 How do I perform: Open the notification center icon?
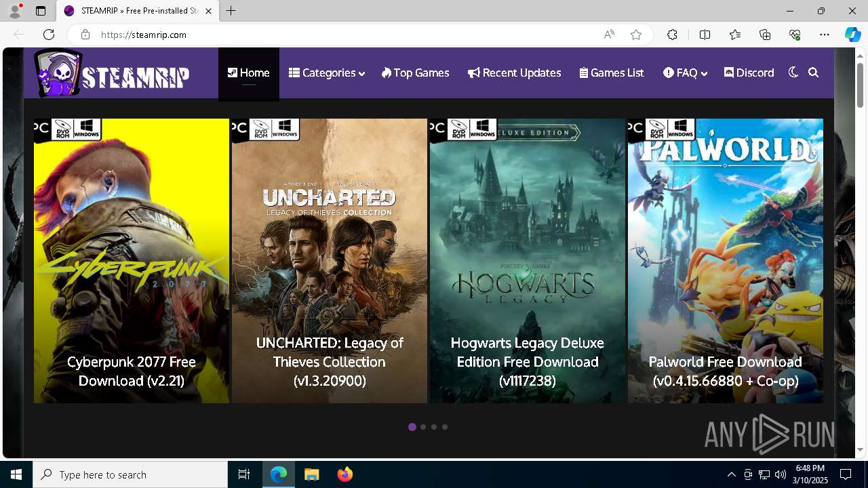point(846,474)
